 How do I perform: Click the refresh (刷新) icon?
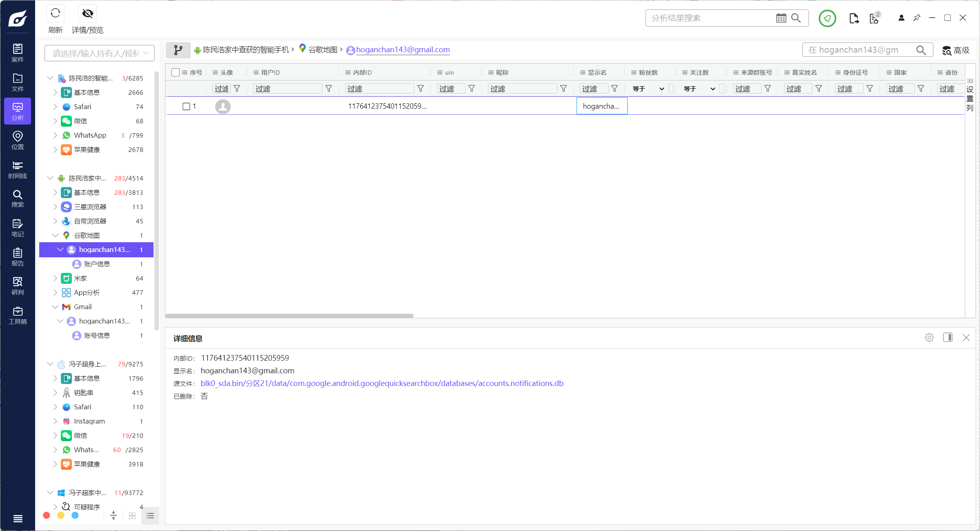point(55,13)
